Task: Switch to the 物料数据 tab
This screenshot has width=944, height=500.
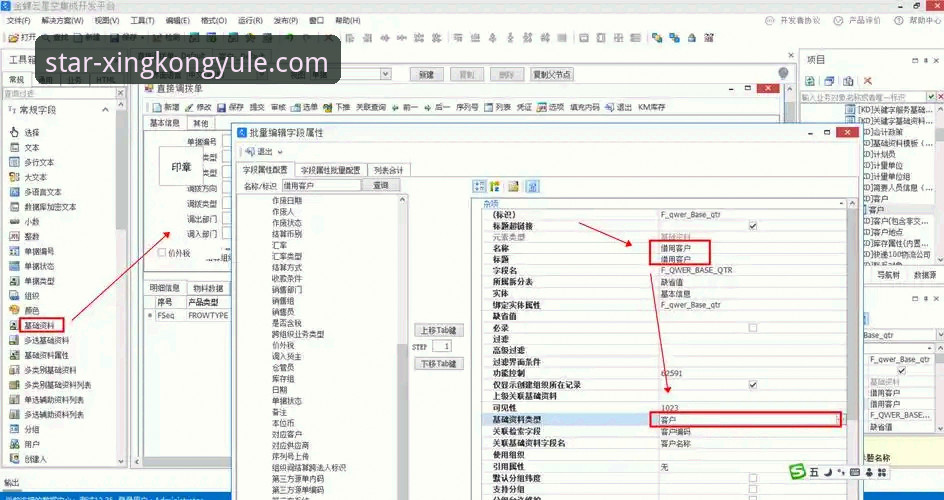Action: point(208,288)
